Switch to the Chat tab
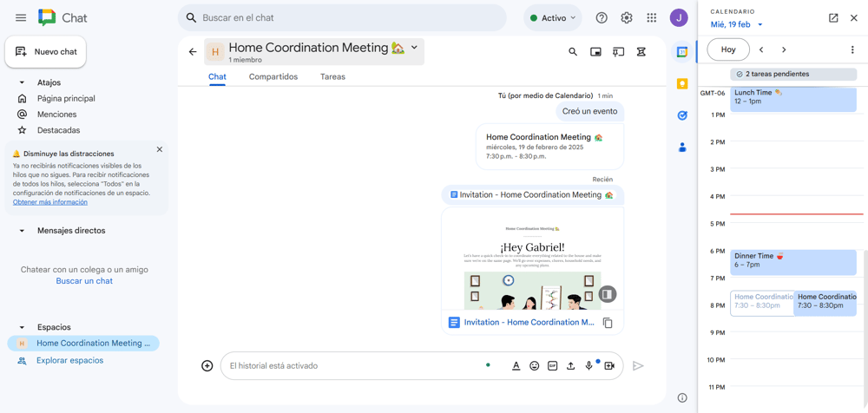868x413 pixels. pos(217,77)
